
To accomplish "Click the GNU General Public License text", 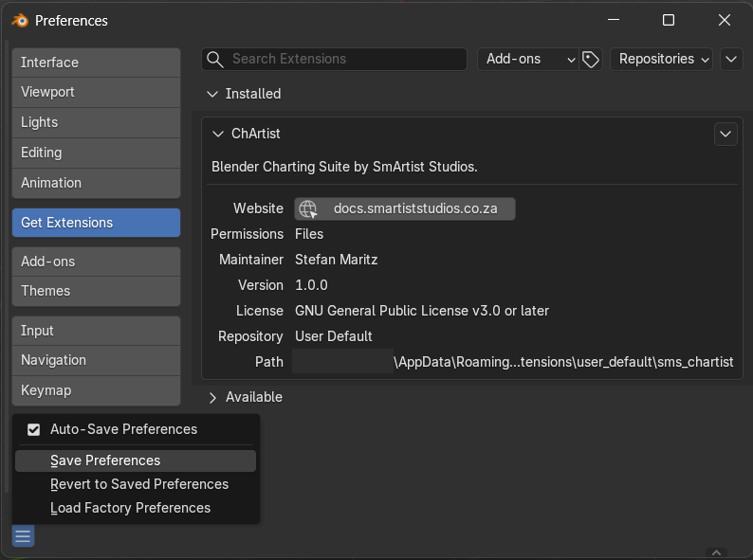I will click(x=422, y=311).
